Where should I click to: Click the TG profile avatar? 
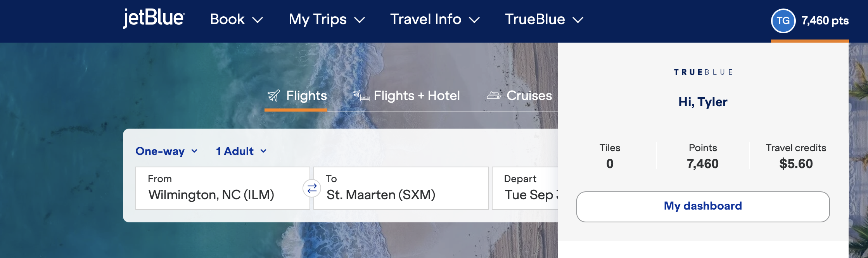pyautogui.click(x=783, y=21)
